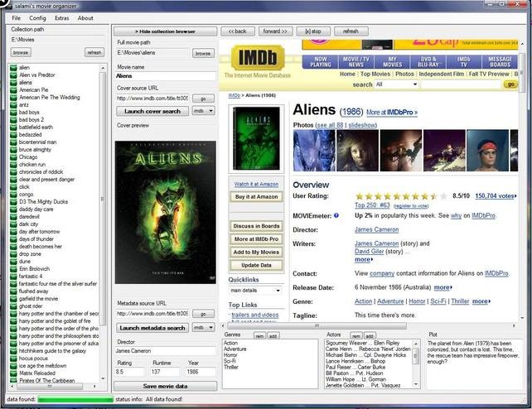Image resolution: width=532 pixels, height=409 pixels.
Task: Click the green icon next to 'dune'
Action: point(13,262)
